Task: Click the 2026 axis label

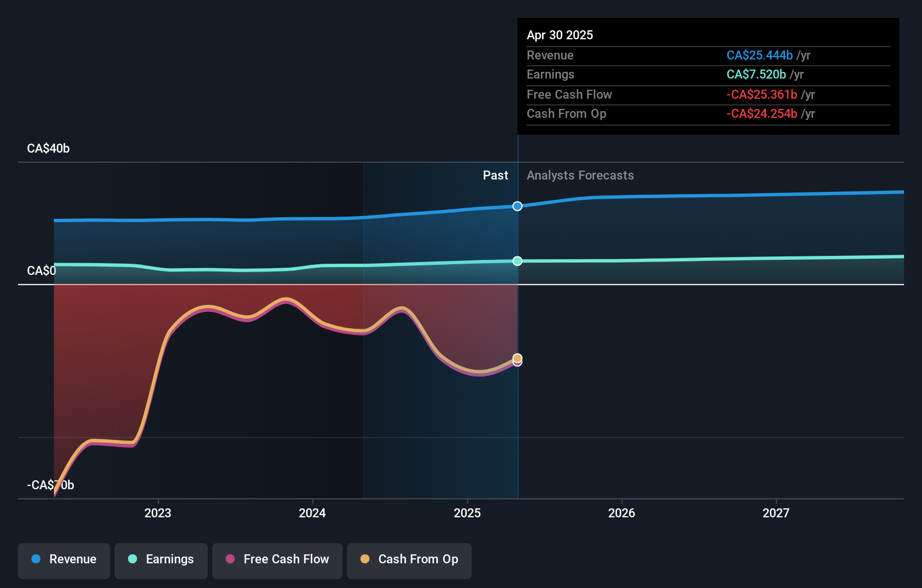Action: pos(622,513)
